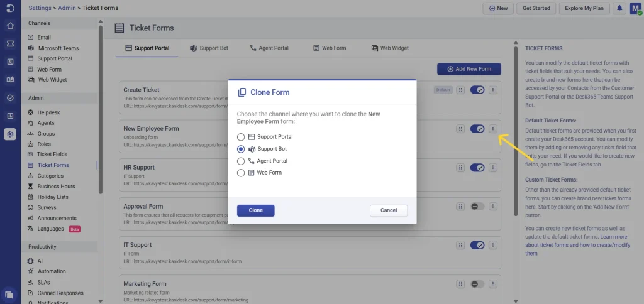The width and height of the screenshot is (644, 304).
Task: Open Settings gear icon in left rail
Action: [10, 134]
